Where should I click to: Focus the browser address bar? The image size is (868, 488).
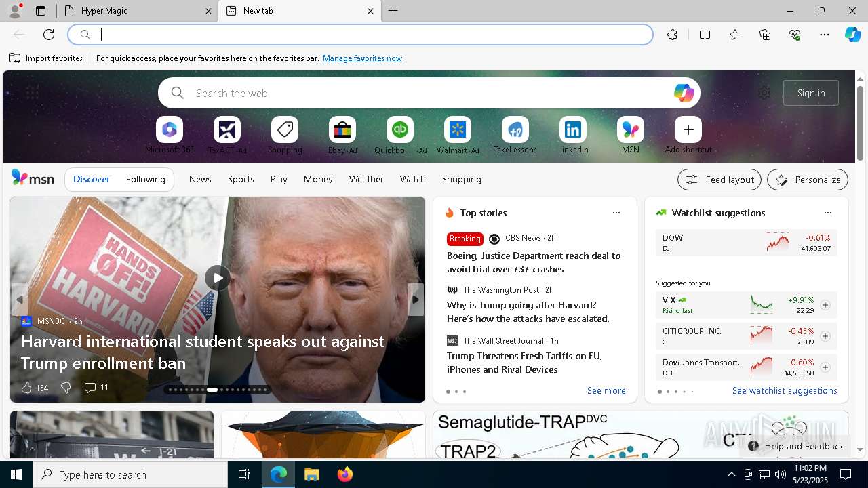coord(360,35)
